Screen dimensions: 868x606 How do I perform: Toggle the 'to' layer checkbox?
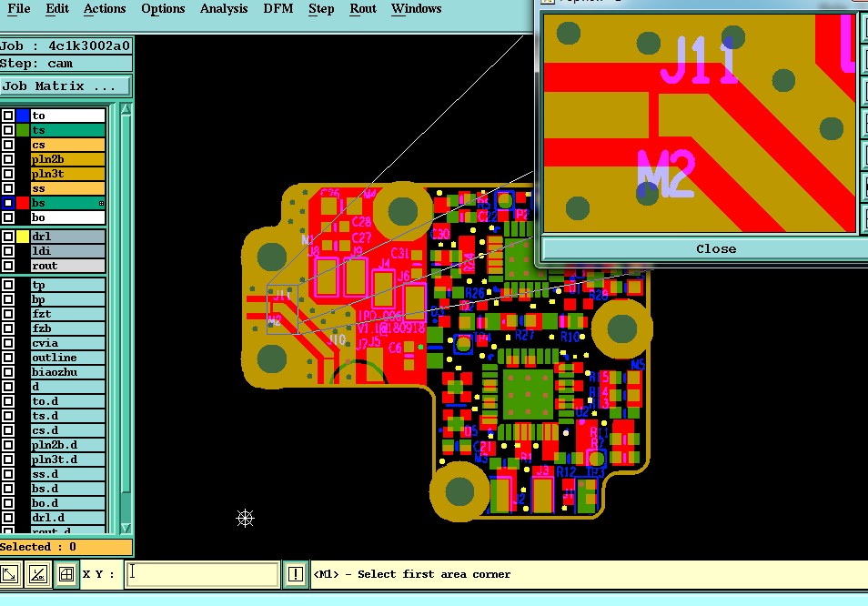[x=8, y=116]
